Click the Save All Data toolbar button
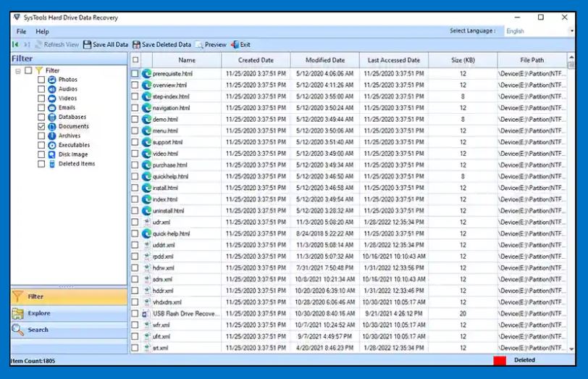 pyautogui.click(x=106, y=45)
